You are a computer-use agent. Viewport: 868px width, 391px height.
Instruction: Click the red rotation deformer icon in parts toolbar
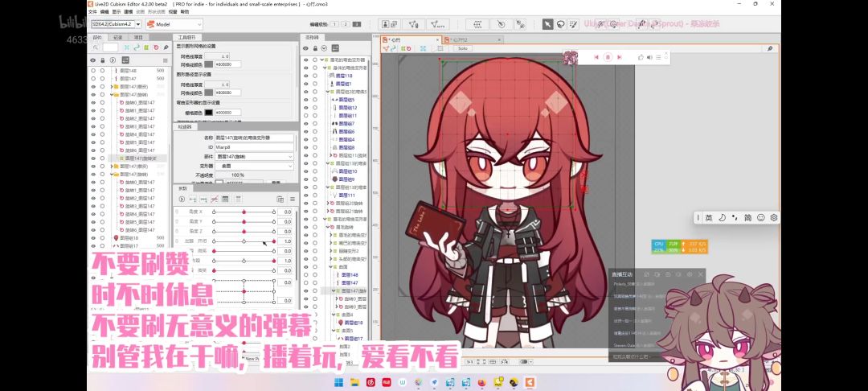156,47
